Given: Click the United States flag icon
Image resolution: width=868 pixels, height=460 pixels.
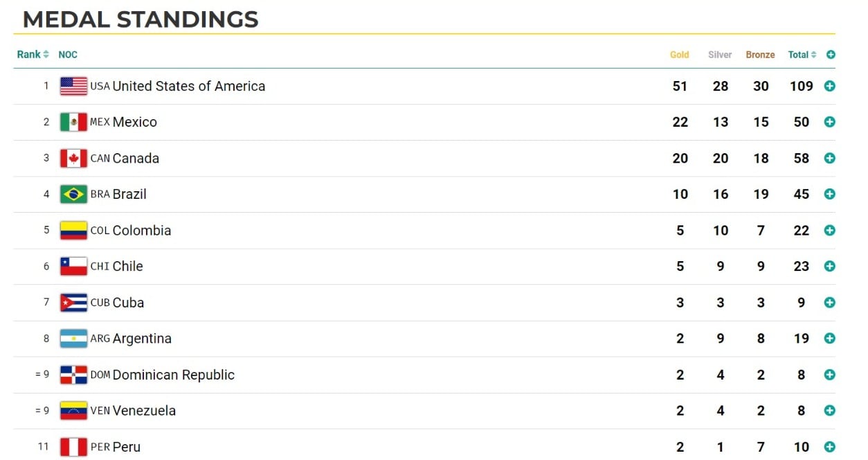Looking at the screenshot, I should click(73, 86).
